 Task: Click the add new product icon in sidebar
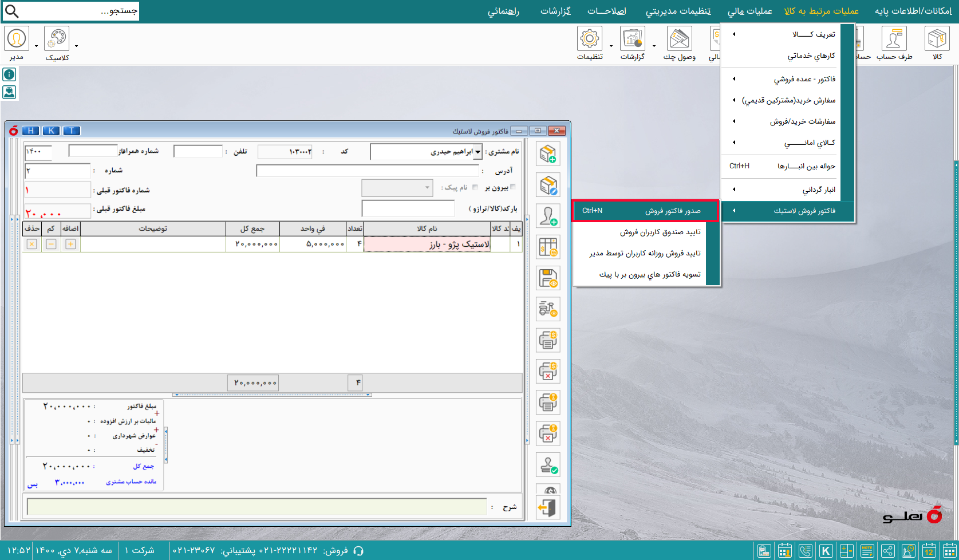point(548,154)
